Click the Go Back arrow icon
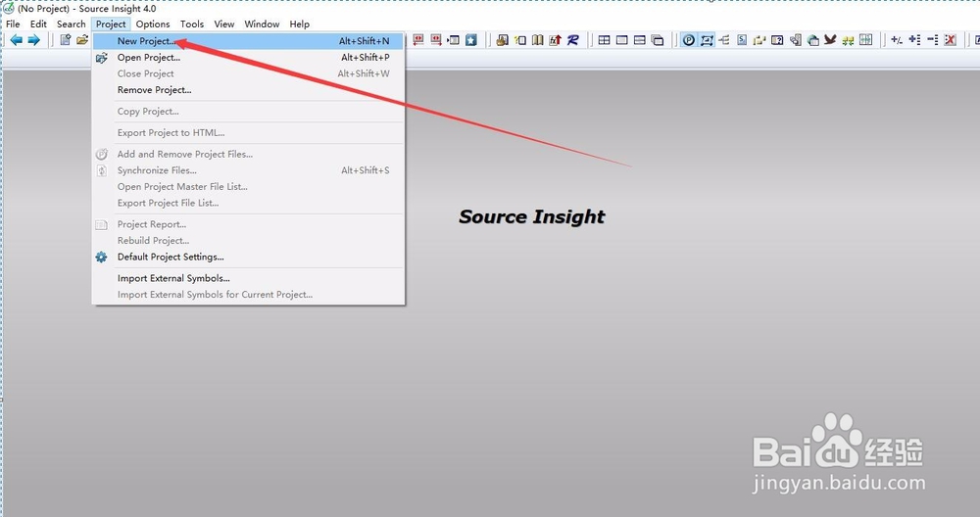The image size is (980, 517). point(17,40)
